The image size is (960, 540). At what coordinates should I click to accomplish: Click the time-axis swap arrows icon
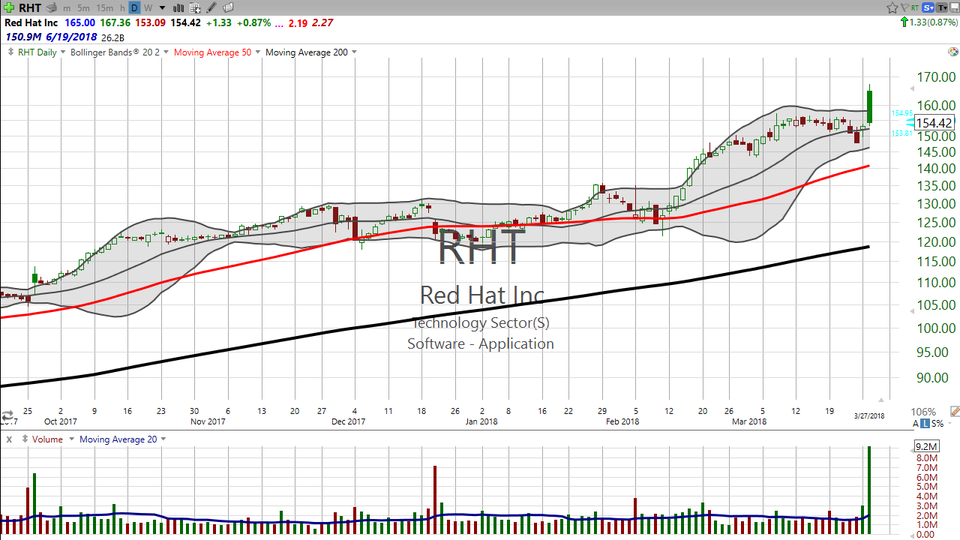[x=7, y=415]
